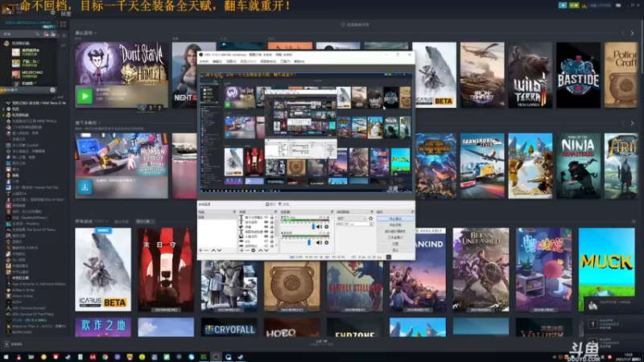Play Don't Starve Hamlet with green button

85,96
